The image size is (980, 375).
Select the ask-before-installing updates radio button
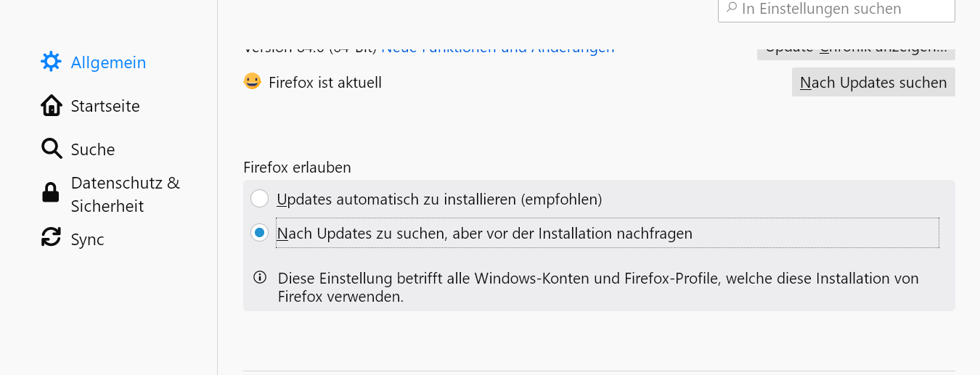(259, 234)
